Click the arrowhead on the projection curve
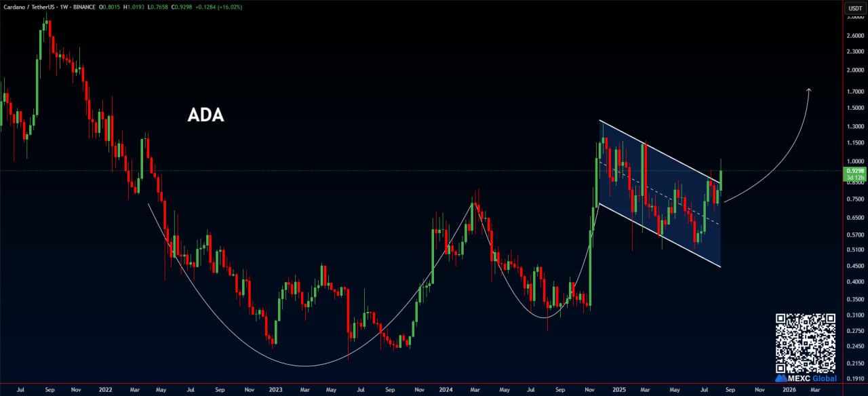 (x=809, y=90)
